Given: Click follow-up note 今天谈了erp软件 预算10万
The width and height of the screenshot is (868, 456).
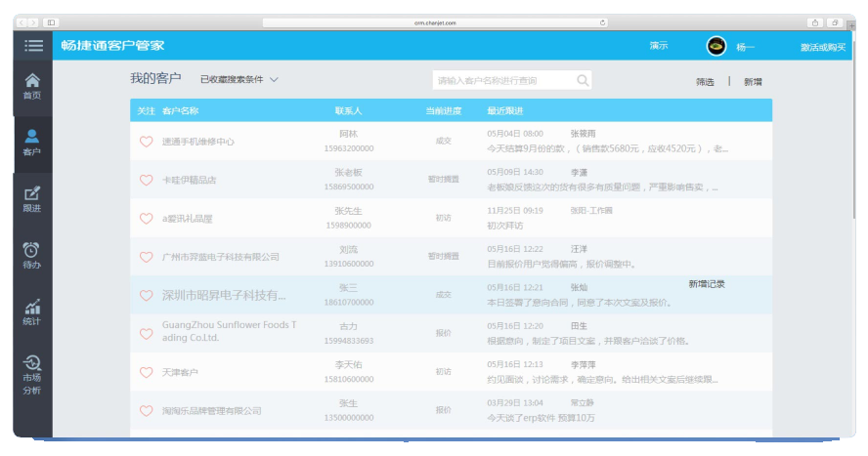Looking at the screenshot, I should (541, 418).
